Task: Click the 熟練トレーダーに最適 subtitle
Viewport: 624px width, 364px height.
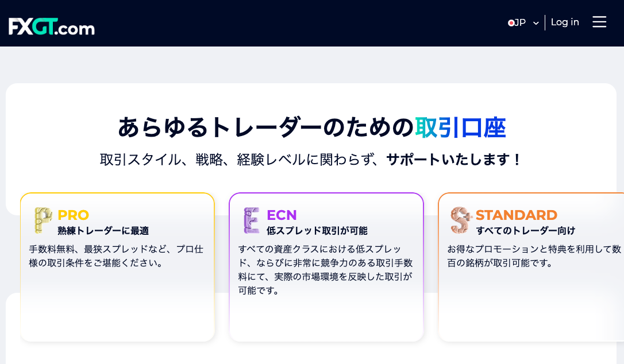Action: [103, 231]
